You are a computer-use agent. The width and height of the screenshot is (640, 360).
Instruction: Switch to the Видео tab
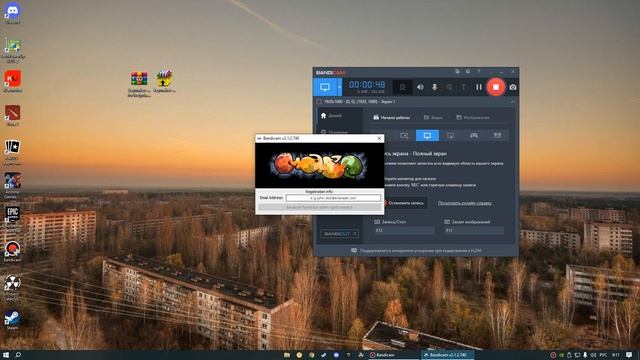433,118
